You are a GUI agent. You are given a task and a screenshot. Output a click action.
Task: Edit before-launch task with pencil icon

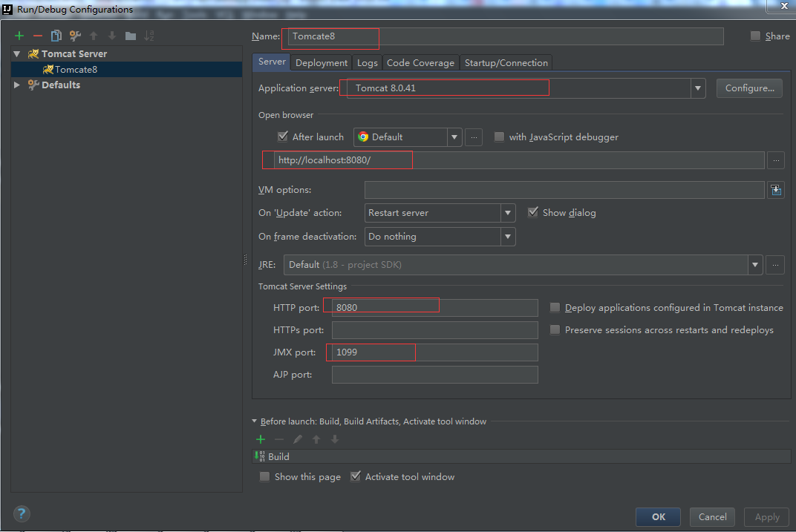(x=298, y=439)
